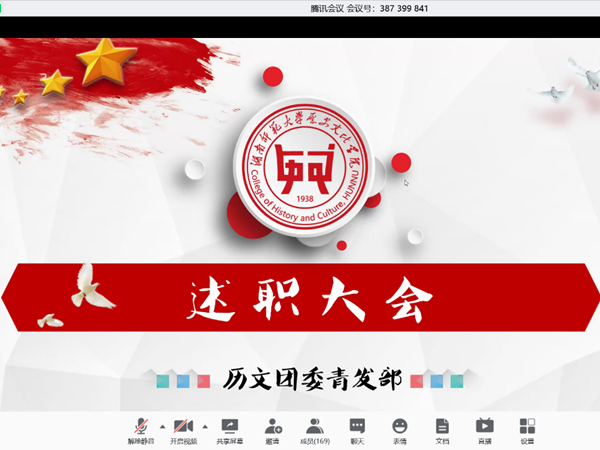Start screen sharing (共享屏幕)
Image resolution: width=600 pixels, height=450 pixels.
[x=230, y=429]
